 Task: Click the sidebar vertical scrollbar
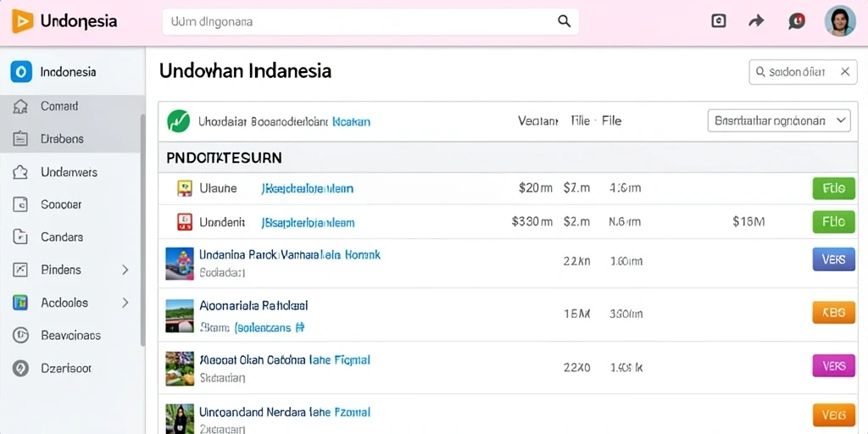(x=142, y=230)
